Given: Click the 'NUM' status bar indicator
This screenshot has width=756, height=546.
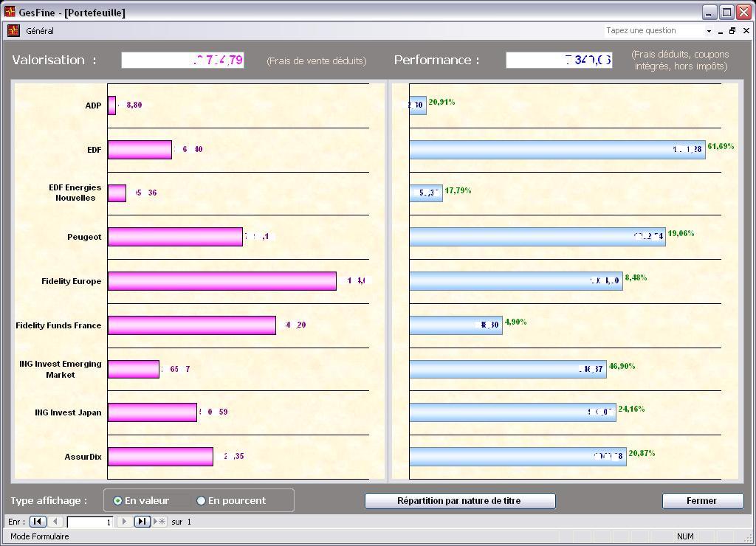Looking at the screenshot, I should coord(685,536).
